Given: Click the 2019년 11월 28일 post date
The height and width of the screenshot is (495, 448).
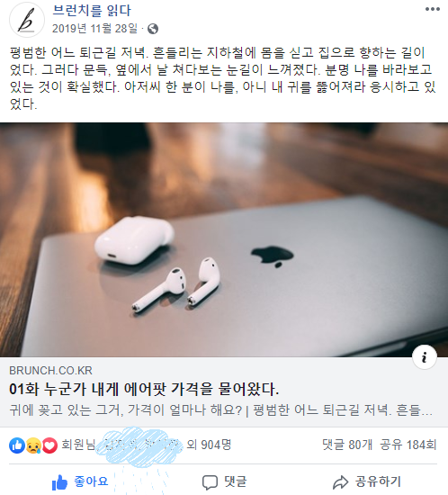Looking at the screenshot, I should pos(94,29).
